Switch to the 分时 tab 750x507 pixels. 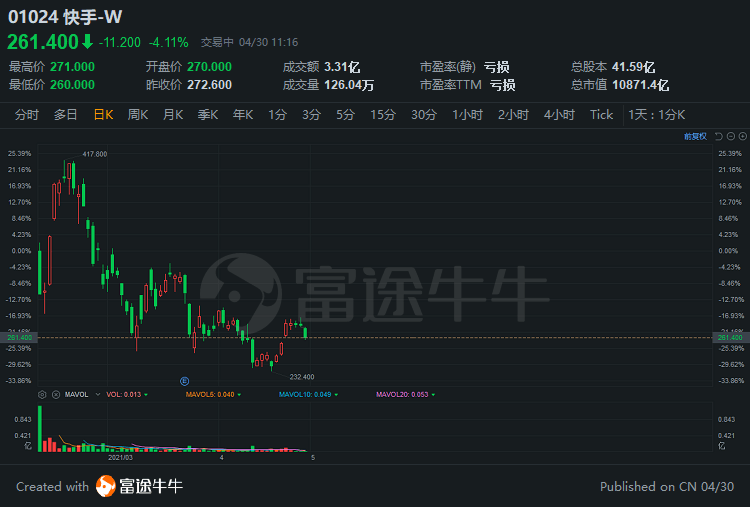pos(27,115)
